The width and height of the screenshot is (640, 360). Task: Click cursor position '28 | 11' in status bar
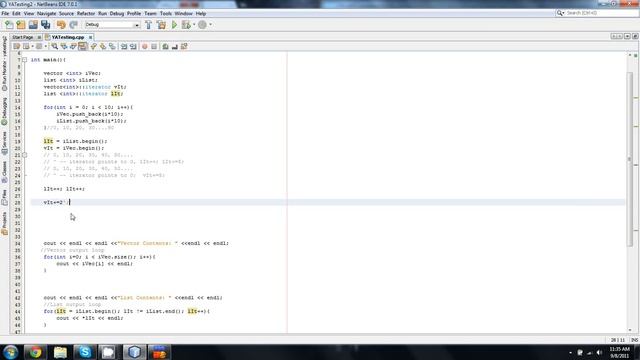coord(618,340)
